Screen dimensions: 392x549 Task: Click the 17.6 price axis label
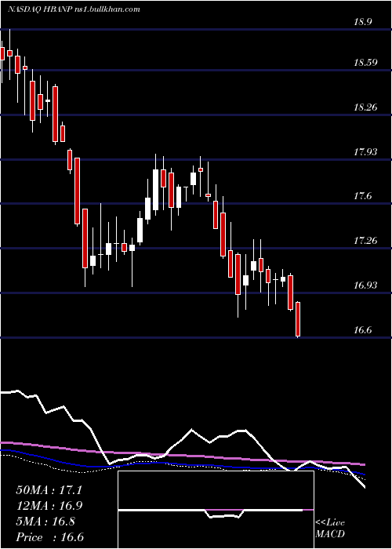[362, 196]
